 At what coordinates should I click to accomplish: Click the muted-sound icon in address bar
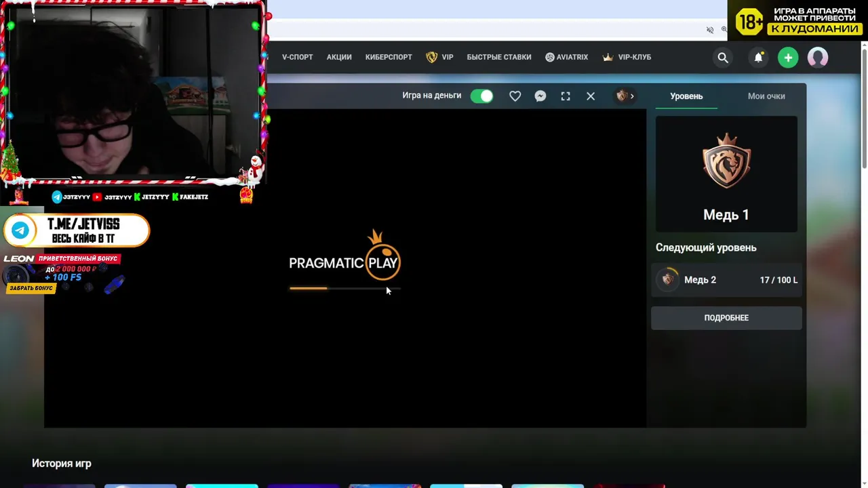click(x=710, y=30)
